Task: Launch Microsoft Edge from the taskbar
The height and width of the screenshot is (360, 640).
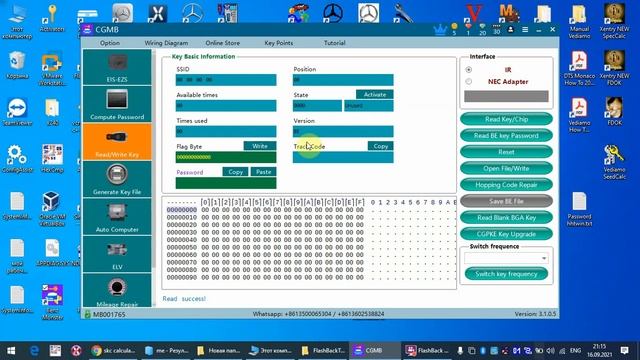Action: coord(35,351)
